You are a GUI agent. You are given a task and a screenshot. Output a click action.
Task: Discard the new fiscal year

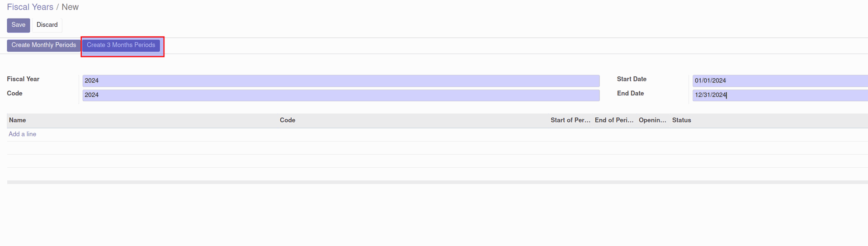47,25
